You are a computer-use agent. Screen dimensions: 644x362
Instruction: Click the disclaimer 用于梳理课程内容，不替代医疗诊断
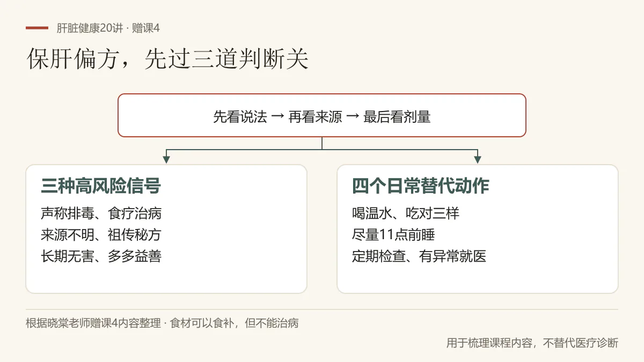tap(532, 343)
